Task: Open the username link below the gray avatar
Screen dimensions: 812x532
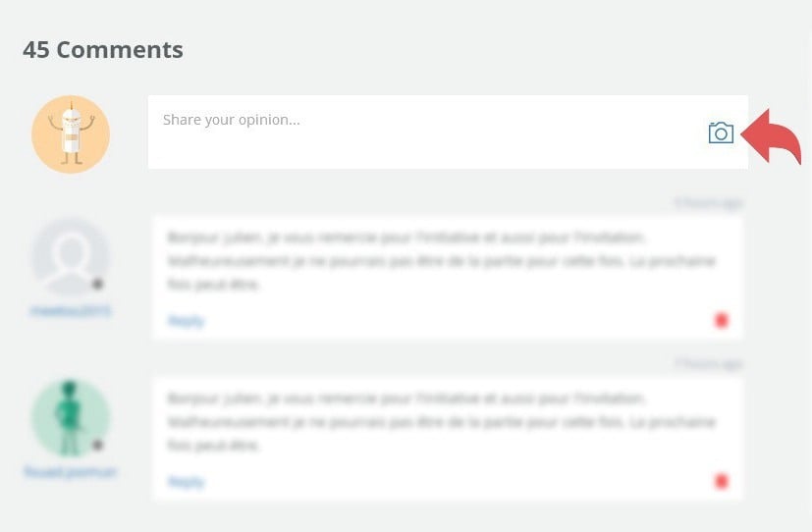Action: coord(70,311)
